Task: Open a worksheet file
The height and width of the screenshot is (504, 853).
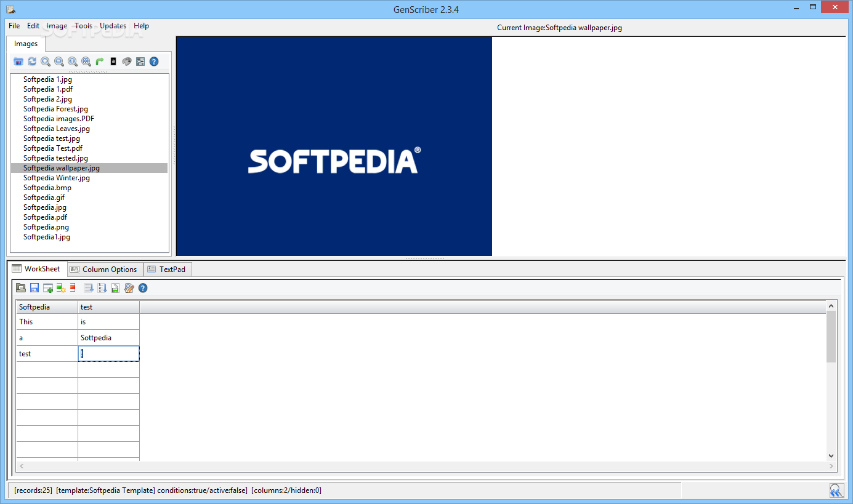Action: pos(21,287)
